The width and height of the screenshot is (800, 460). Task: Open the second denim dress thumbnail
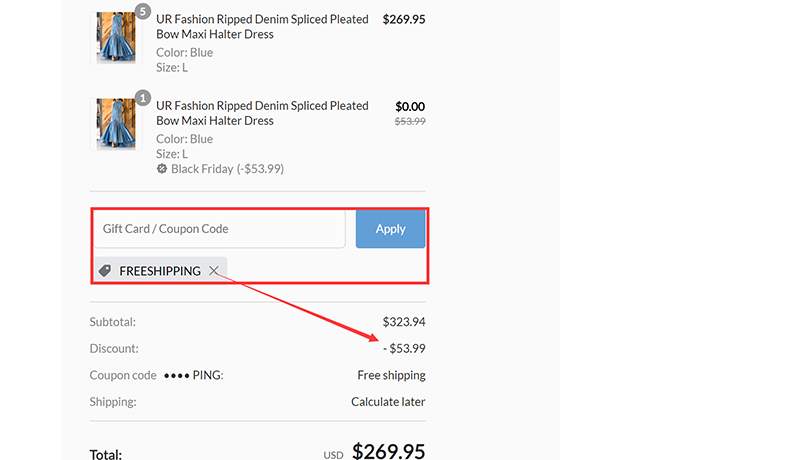[116, 124]
